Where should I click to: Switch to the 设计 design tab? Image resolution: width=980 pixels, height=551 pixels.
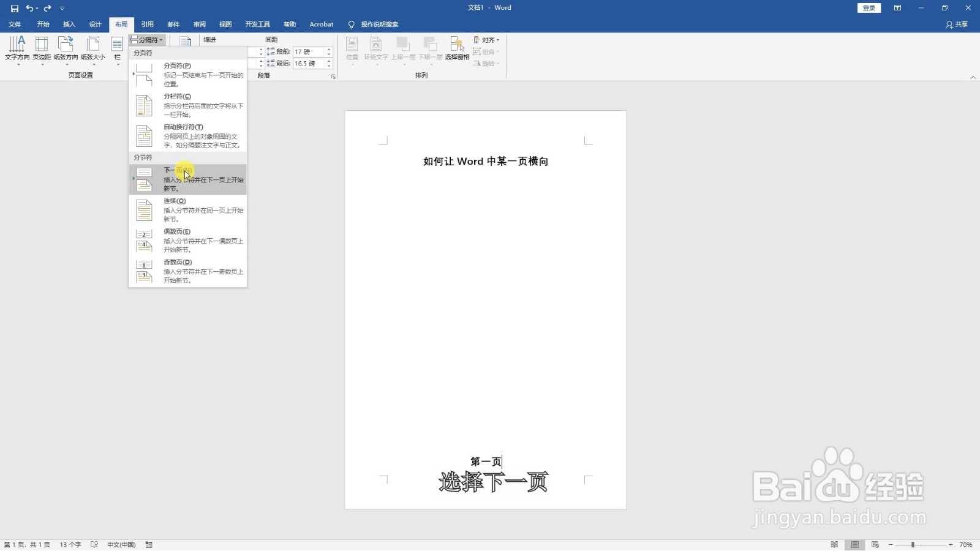click(95, 24)
